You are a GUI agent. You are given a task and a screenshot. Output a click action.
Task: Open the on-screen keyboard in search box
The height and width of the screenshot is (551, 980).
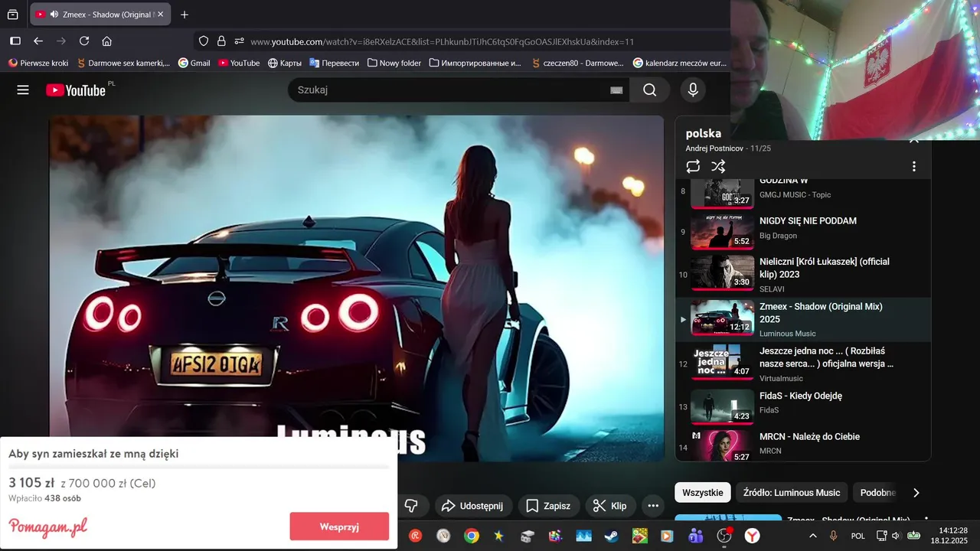(x=616, y=90)
